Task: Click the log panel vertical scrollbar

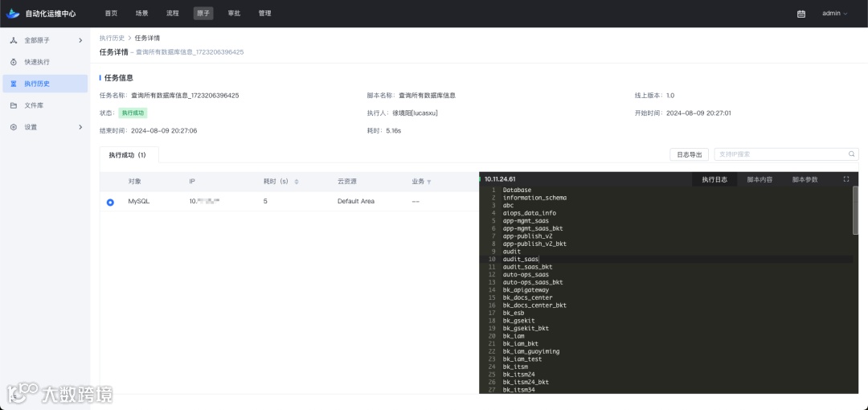Action: click(855, 211)
